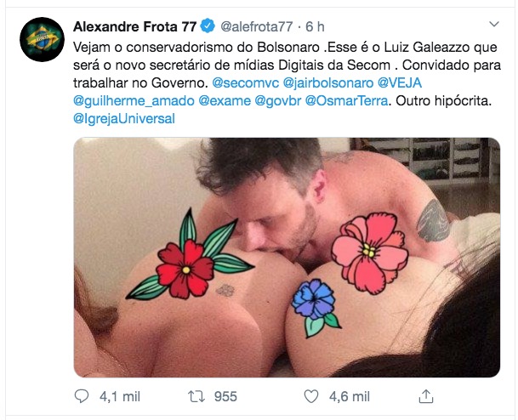
Task: Like the tweet with heart icon
Action: tap(310, 396)
